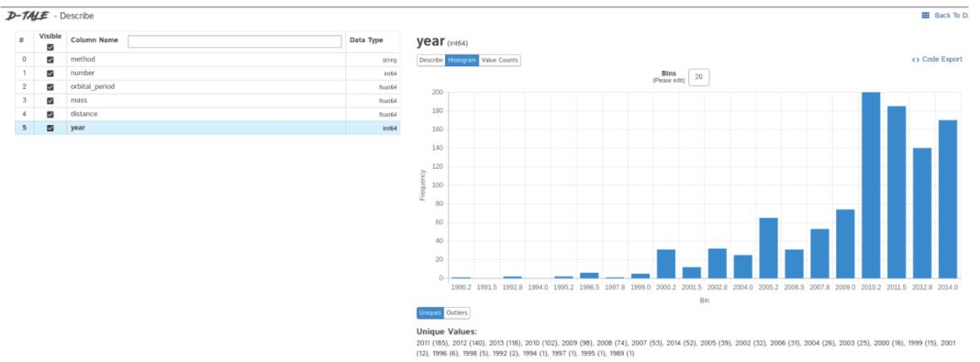
Task: Uncheck visibility for the orbital_period column
Action: coord(50,87)
